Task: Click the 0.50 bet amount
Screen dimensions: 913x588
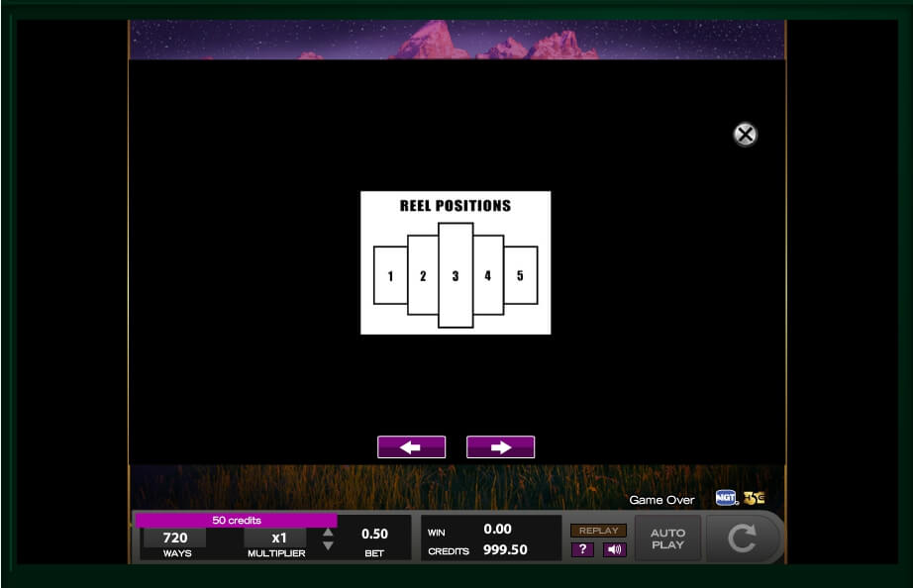Action: point(374,534)
